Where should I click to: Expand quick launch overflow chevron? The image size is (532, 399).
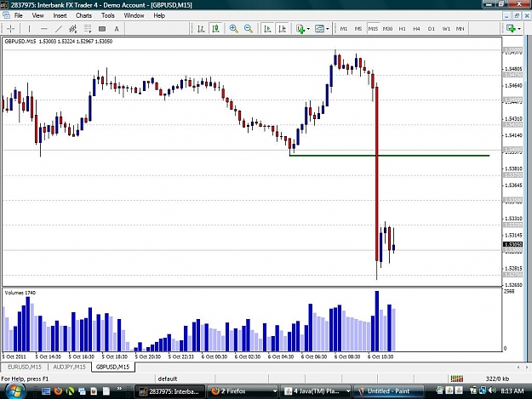click(x=119, y=389)
